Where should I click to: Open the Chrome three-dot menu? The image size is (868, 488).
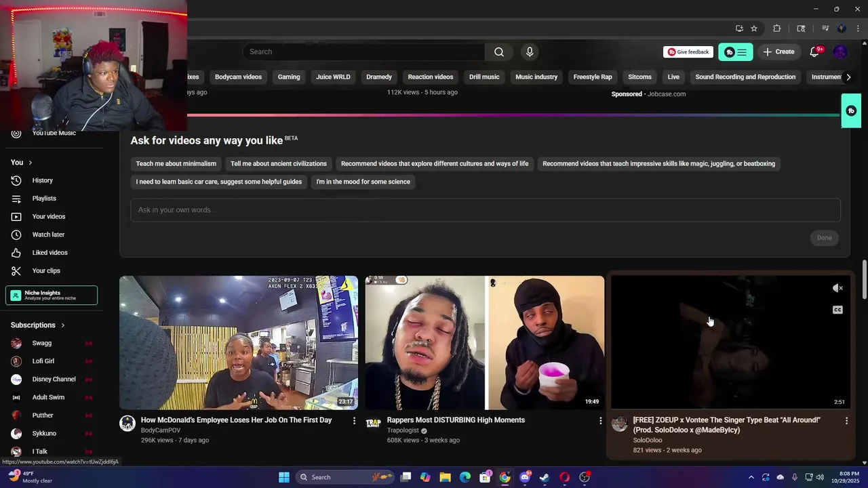pos(859,28)
